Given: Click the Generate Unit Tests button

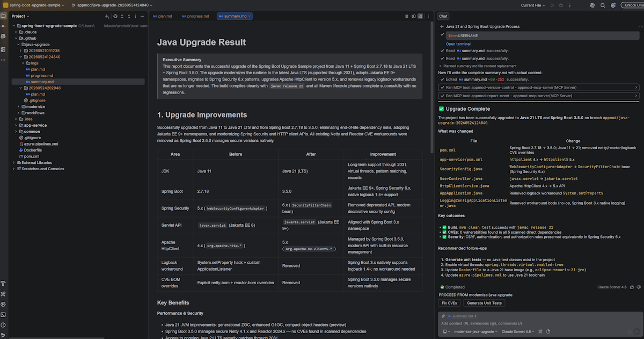Looking at the screenshot, I should pyautogui.click(x=485, y=303).
